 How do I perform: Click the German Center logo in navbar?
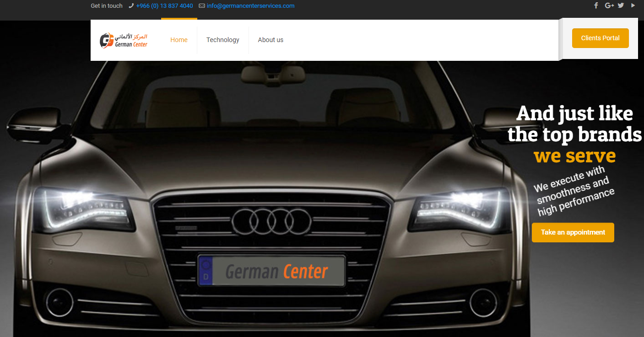pyautogui.click(x=124, y=40)
